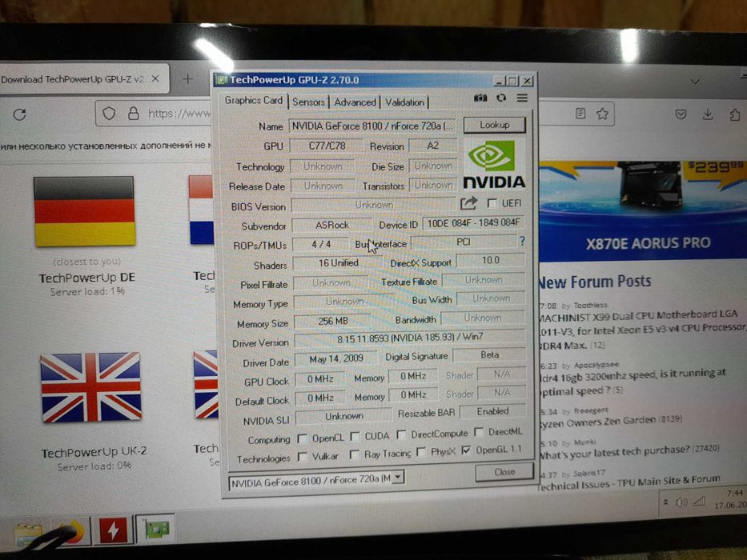Click the German flag server image
The image size is (747, 560).
coord(85,211)
